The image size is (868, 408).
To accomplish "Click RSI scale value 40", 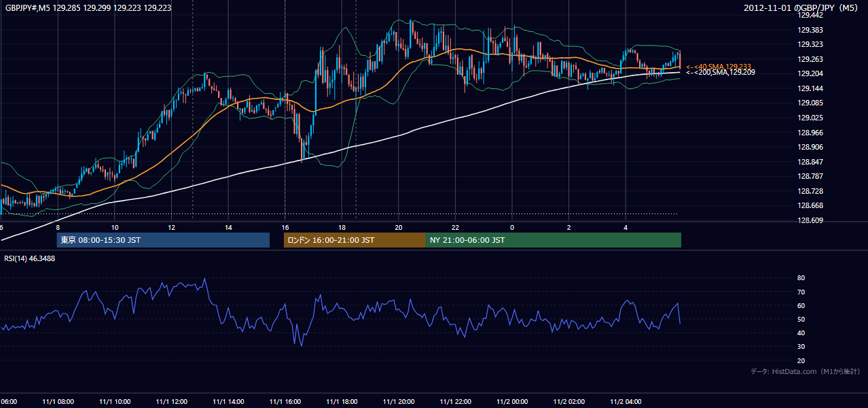I will click(801, 333).
